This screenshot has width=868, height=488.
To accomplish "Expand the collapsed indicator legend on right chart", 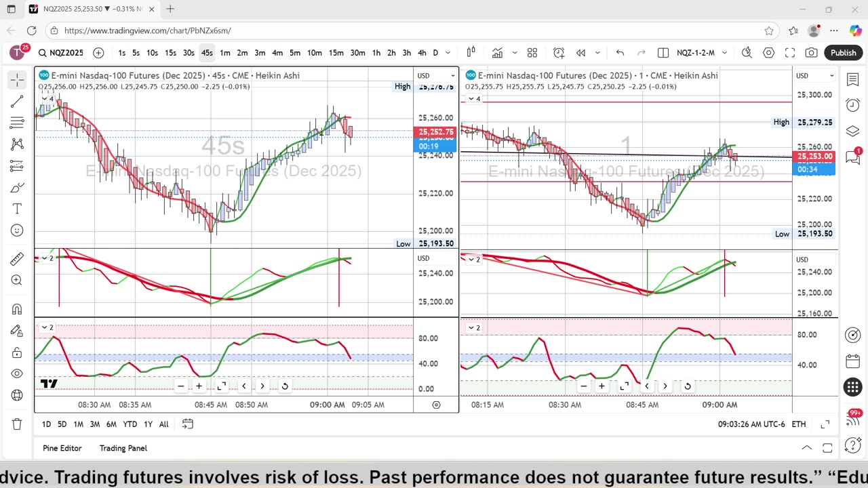I will pyautogui.click(x=474, y=99).
